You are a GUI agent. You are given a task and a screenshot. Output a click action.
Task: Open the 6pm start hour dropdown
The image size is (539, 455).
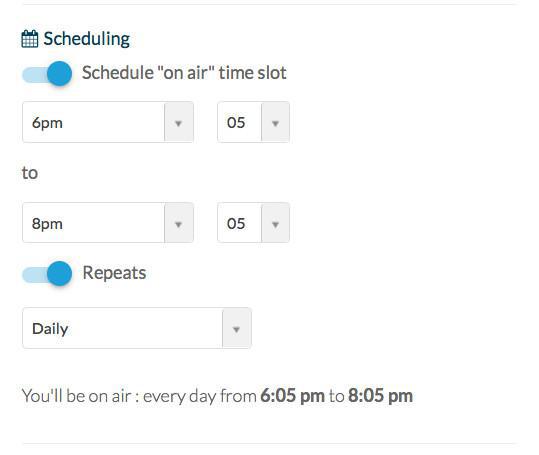tap(108, 122)
